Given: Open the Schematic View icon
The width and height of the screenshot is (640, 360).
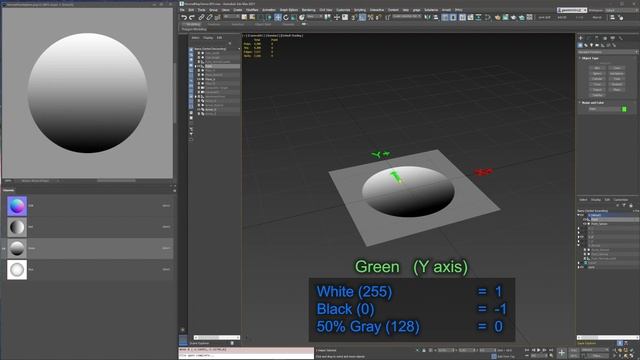Looking at the screenshot, I should pos(478,17).
